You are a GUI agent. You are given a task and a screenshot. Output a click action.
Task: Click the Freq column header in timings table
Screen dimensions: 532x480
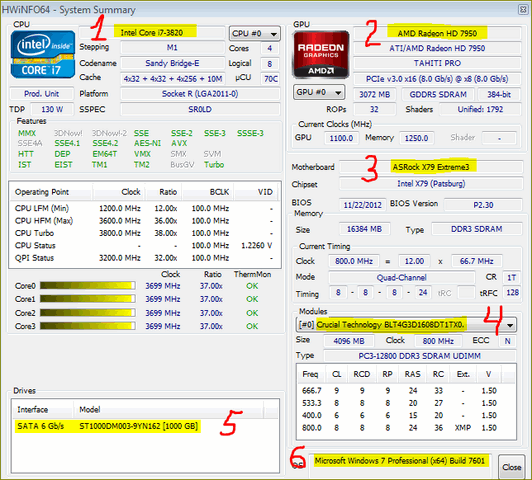pyautogui.click(x=311, y=374)
